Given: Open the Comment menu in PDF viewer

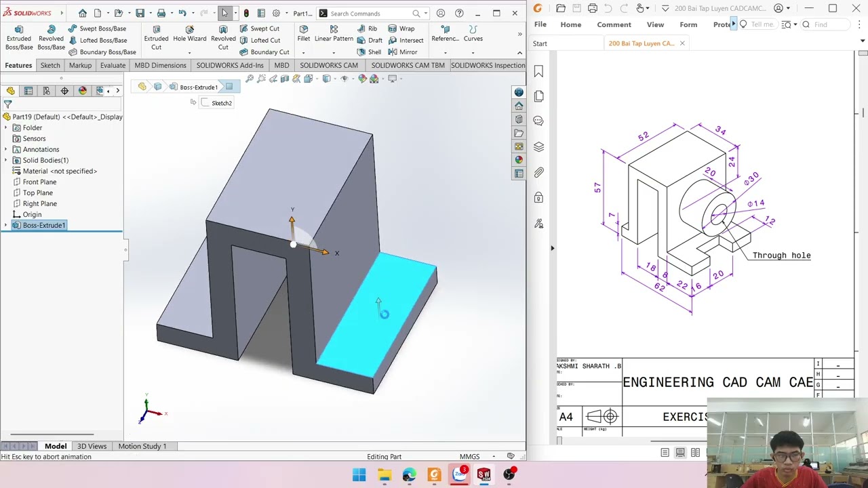Looking at the screenshot, I should [614, 24].
